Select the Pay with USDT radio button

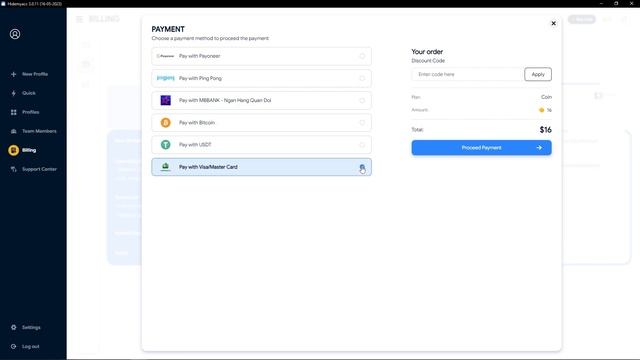(x=362, y=144)
